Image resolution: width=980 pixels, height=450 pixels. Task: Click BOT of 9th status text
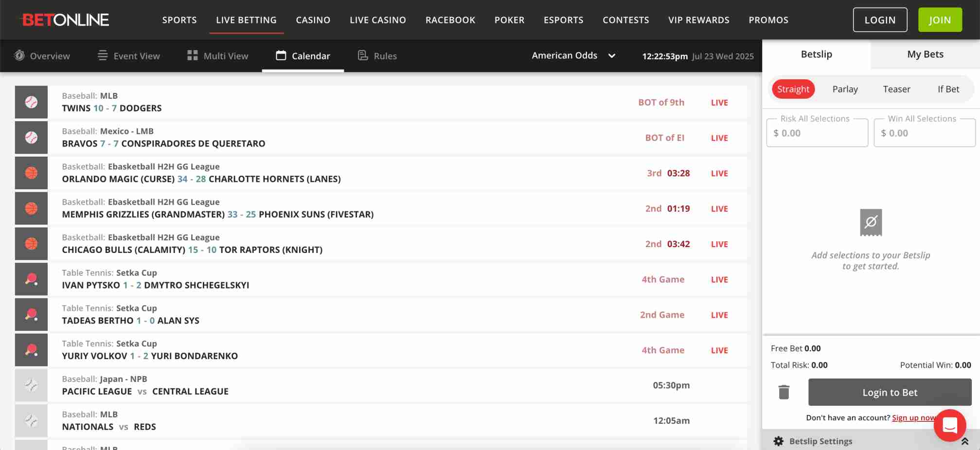[x=661, y=102]
